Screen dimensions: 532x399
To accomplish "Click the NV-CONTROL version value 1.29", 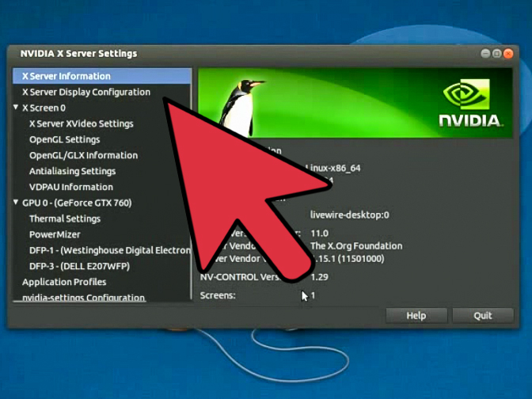I will pos(320,277).
